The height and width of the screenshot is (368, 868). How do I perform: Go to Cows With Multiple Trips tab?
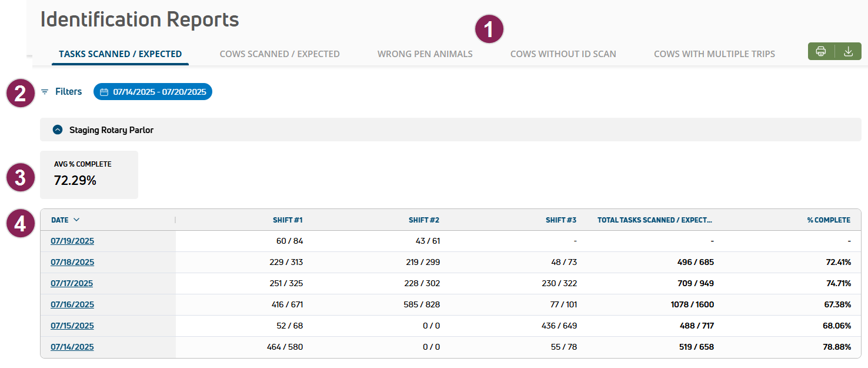click(x=714, y=54)
